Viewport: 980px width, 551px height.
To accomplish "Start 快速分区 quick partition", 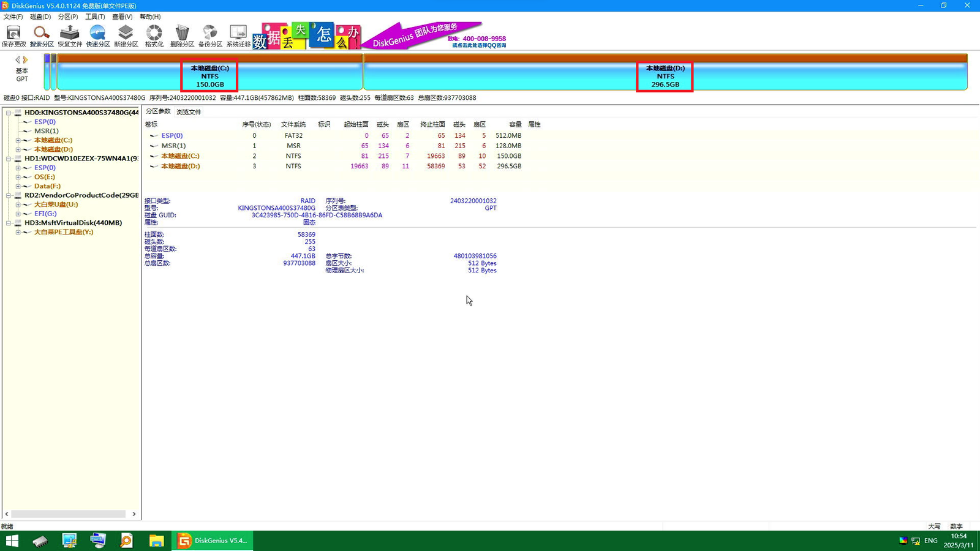I will (98, 36).
